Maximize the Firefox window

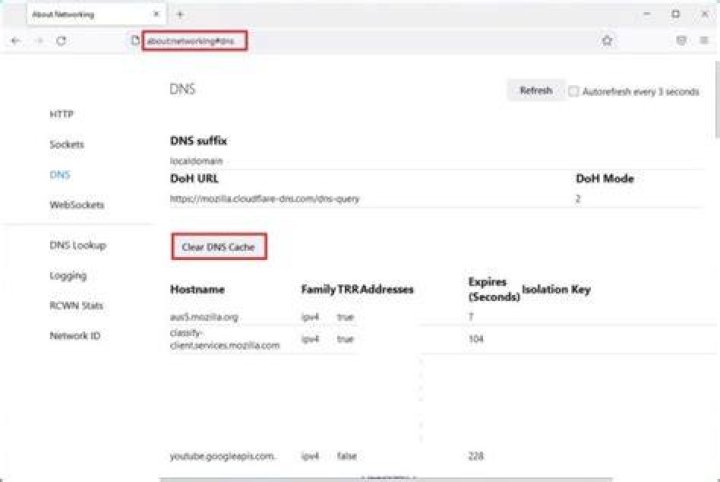point(675,14)
